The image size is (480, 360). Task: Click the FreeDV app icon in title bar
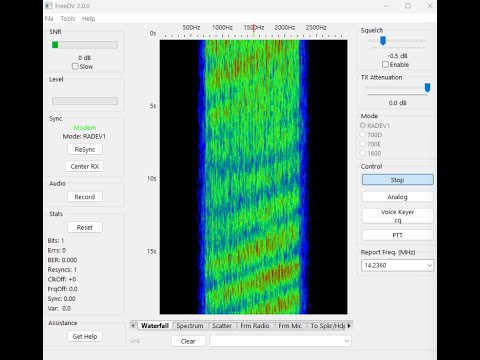pos(49,6)
